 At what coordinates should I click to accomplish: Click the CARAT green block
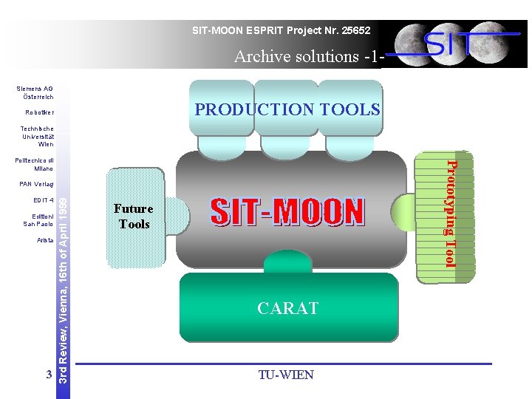289,307
